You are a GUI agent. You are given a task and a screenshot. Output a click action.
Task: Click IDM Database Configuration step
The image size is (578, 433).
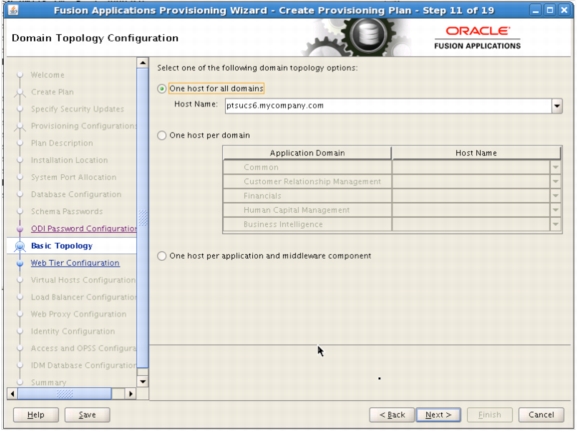click(x=84, y=366)
